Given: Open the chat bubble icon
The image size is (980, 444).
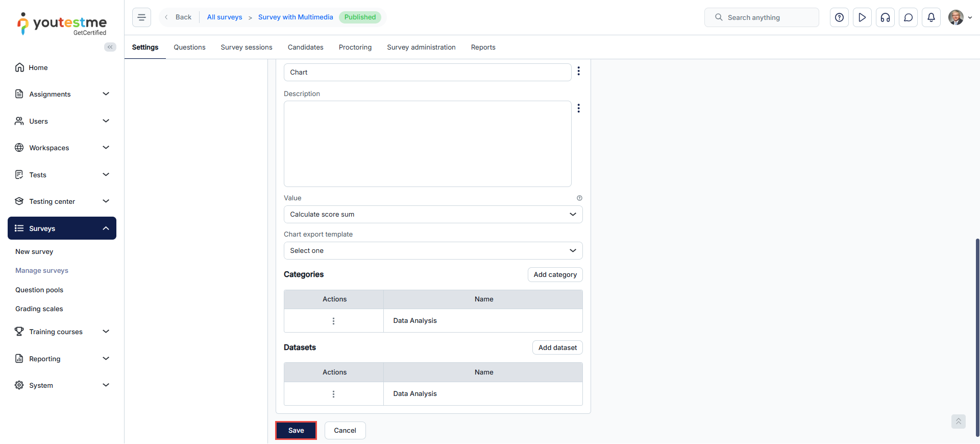Looking at the screenshot, I should tap(908, 17).
